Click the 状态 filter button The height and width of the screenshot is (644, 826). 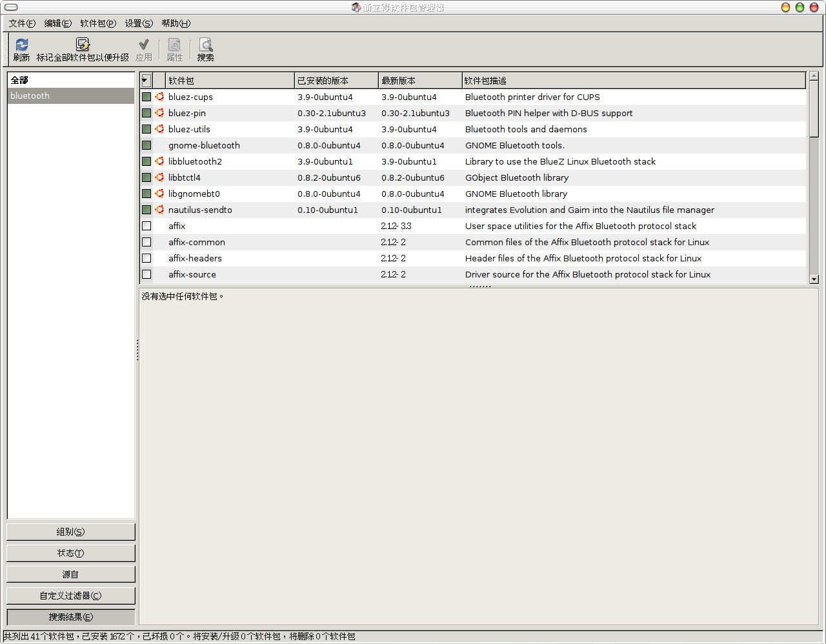71,553
